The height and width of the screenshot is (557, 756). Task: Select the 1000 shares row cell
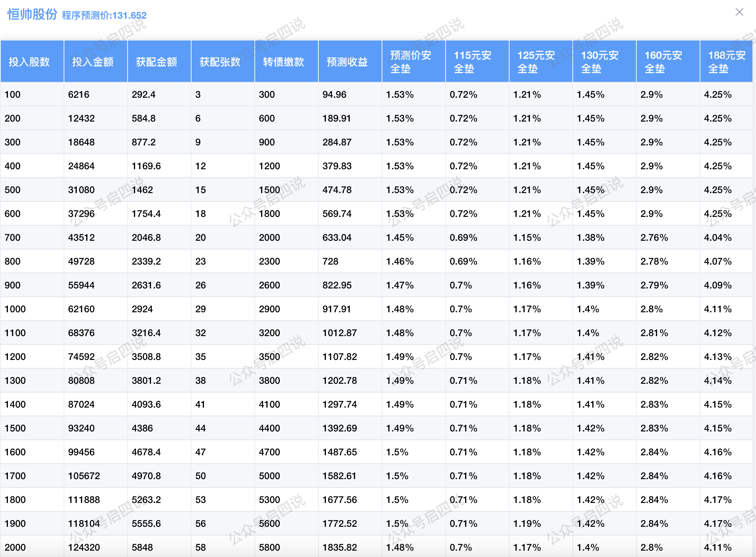pos(15,309)
